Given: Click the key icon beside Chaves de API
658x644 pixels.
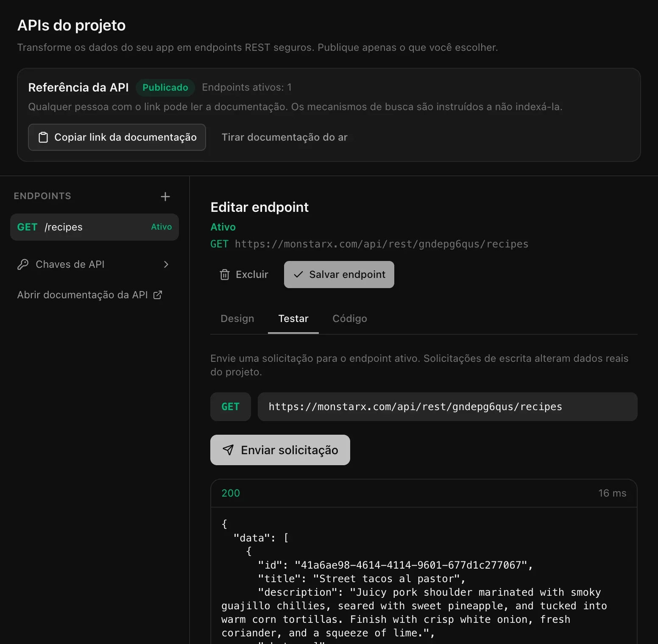Looking at the screenshot, I should (23, 264).
